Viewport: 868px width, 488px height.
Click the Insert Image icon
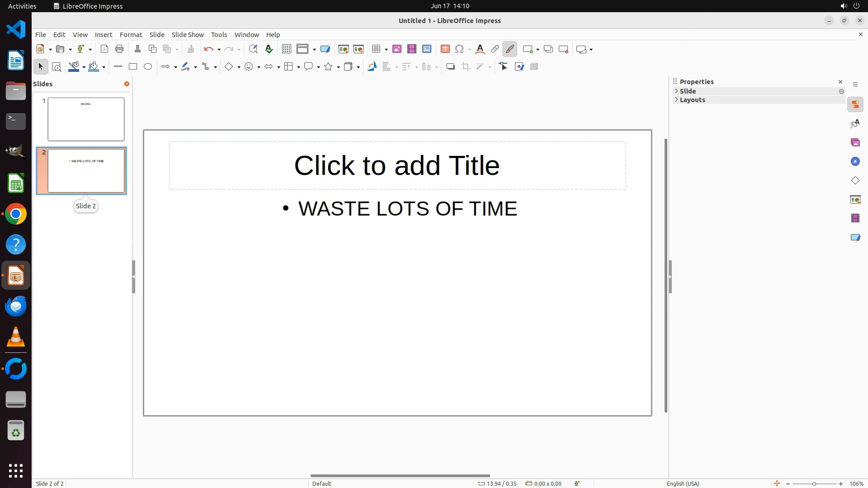(397, 49)
